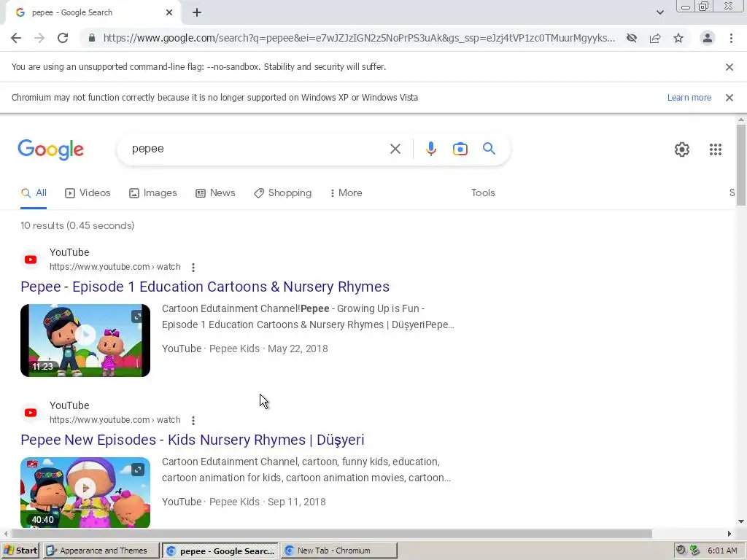Dismiss the no-sandbox warning bar
The height and width of the screenshot is (560, 747).
(729, 67)
